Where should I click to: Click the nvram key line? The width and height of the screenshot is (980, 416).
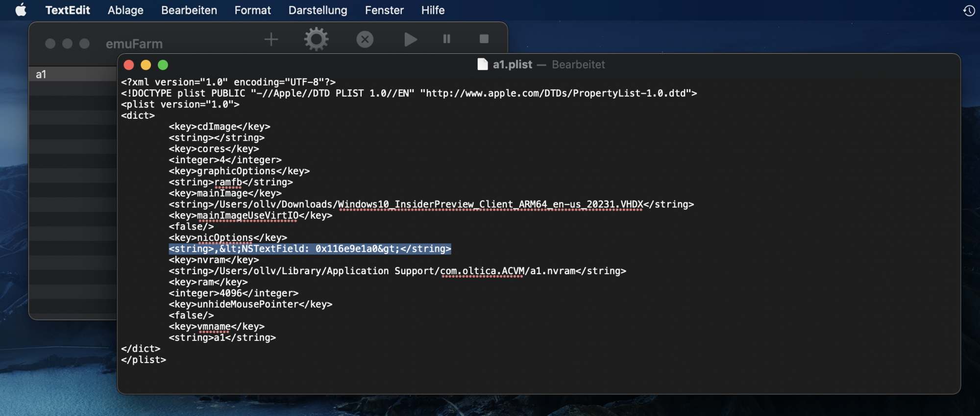click(214, 260)
